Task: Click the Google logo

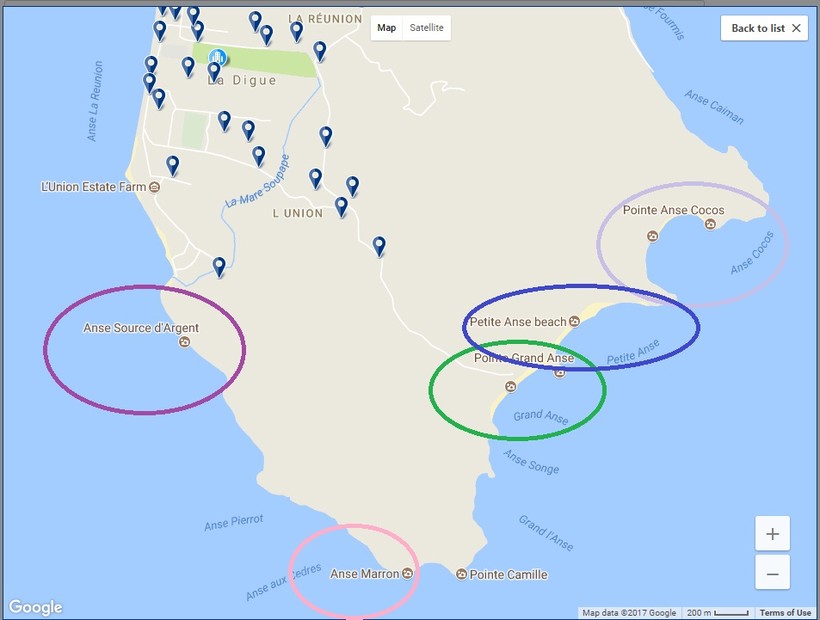Action: 35,607
